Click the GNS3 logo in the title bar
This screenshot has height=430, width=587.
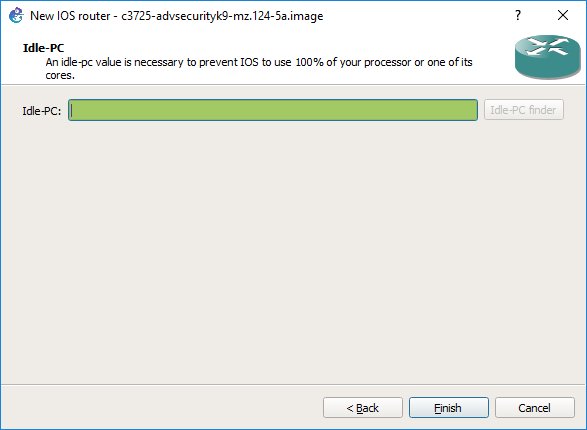16,16
